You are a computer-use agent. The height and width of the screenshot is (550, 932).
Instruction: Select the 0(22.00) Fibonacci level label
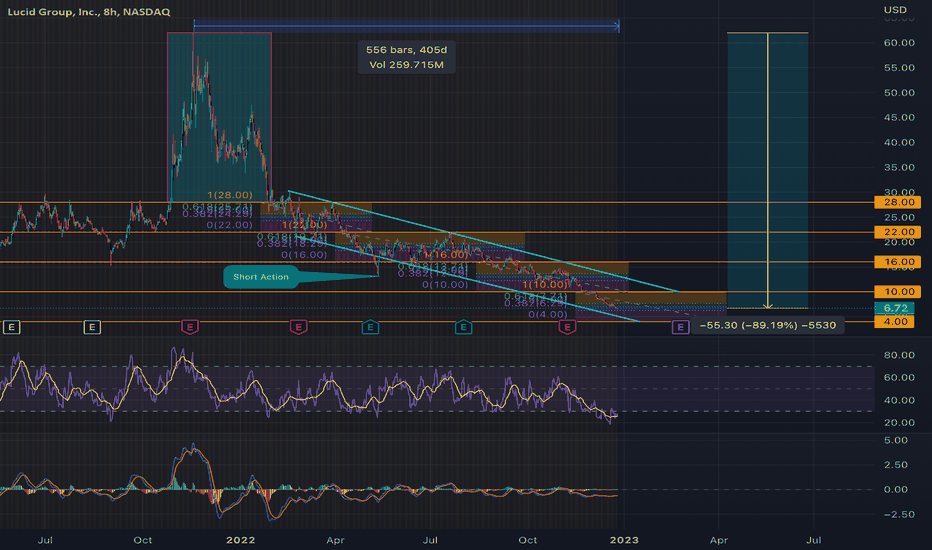pyautogui.click(x=229, y=225)
